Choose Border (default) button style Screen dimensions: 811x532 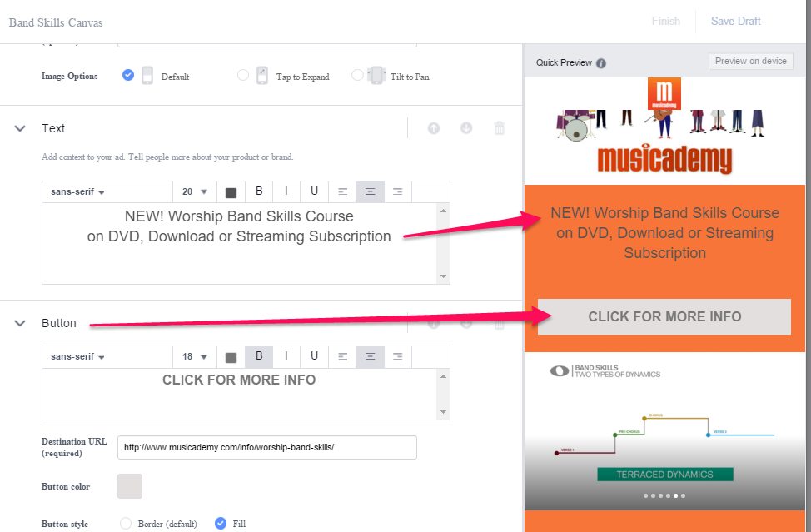[126, 523]
